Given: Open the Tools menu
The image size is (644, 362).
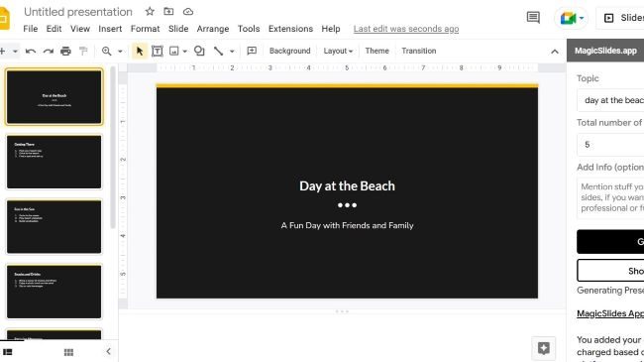Looking at the screenshot, I should 249,29.
